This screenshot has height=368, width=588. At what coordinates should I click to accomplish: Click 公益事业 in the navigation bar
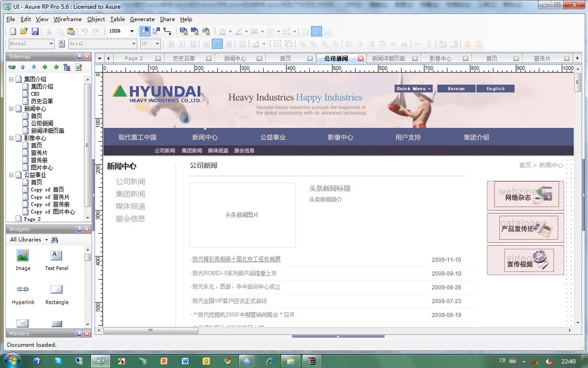(x=273, y=137)
